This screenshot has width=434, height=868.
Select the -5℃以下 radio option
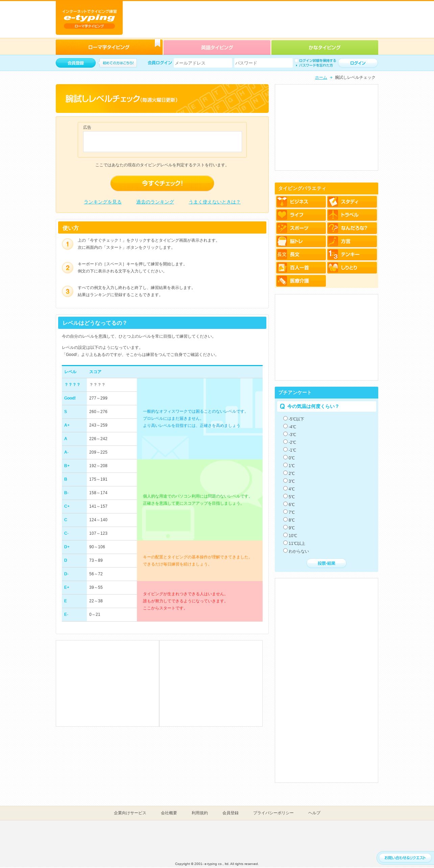[x=285, y=418]
